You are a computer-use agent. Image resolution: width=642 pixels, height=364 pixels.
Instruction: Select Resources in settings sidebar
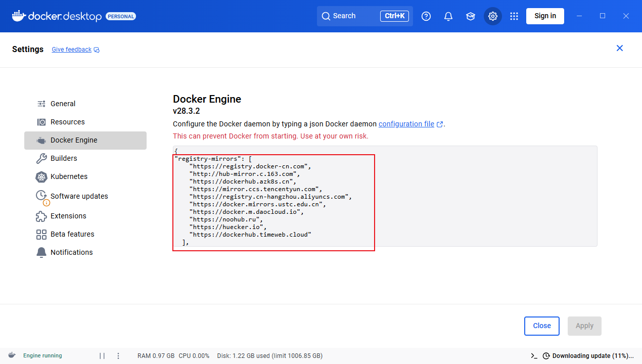(x=85, y=122)
